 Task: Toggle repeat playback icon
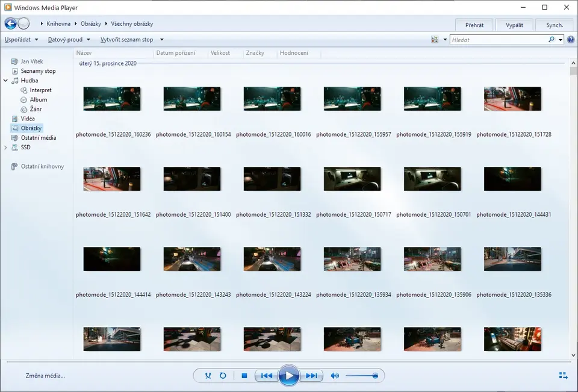coord(223,376)
